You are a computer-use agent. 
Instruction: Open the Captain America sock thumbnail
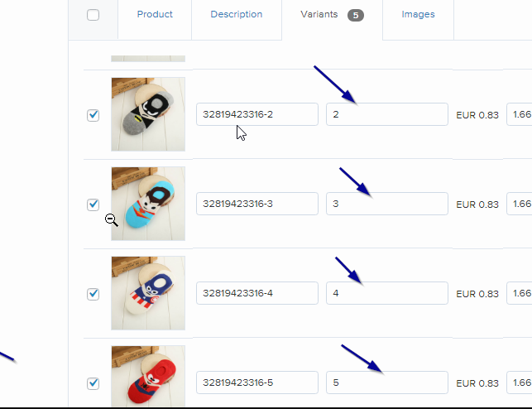point(148,293)
